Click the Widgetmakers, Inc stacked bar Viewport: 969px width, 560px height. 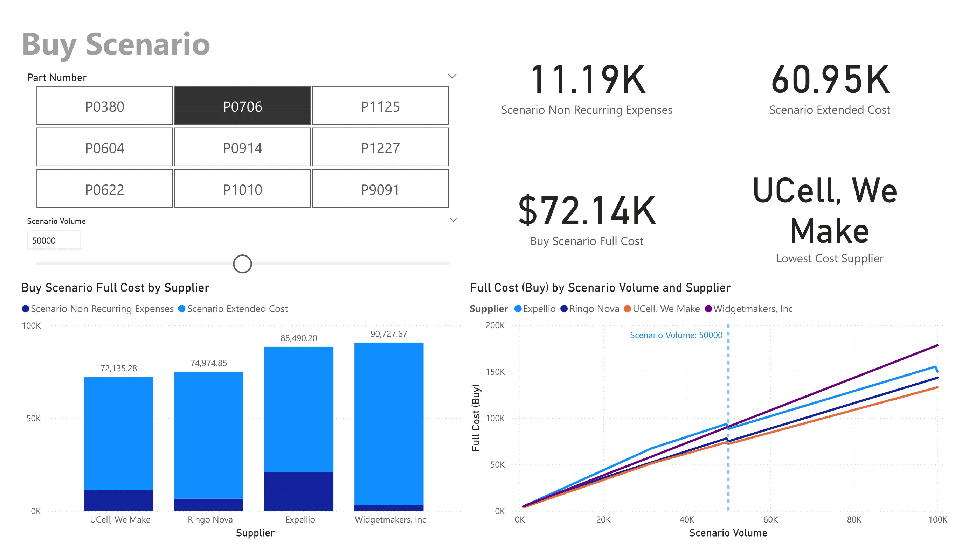click(389, 423)
